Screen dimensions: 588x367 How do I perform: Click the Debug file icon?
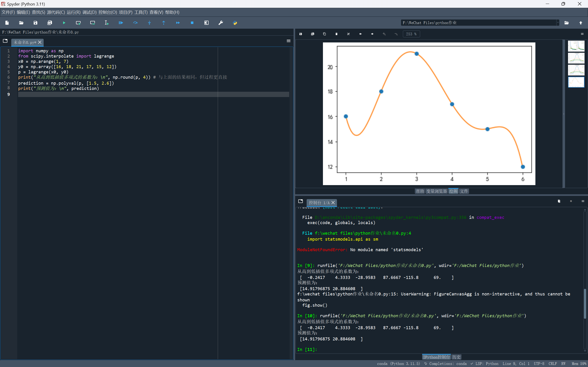[x=121, y=23]
